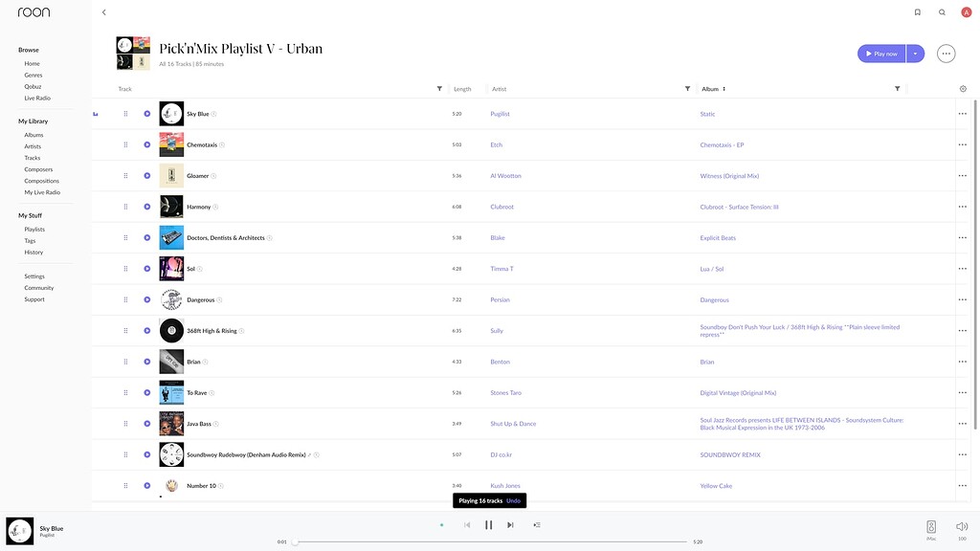Open album Explicit Beats link

click(718, 238)
